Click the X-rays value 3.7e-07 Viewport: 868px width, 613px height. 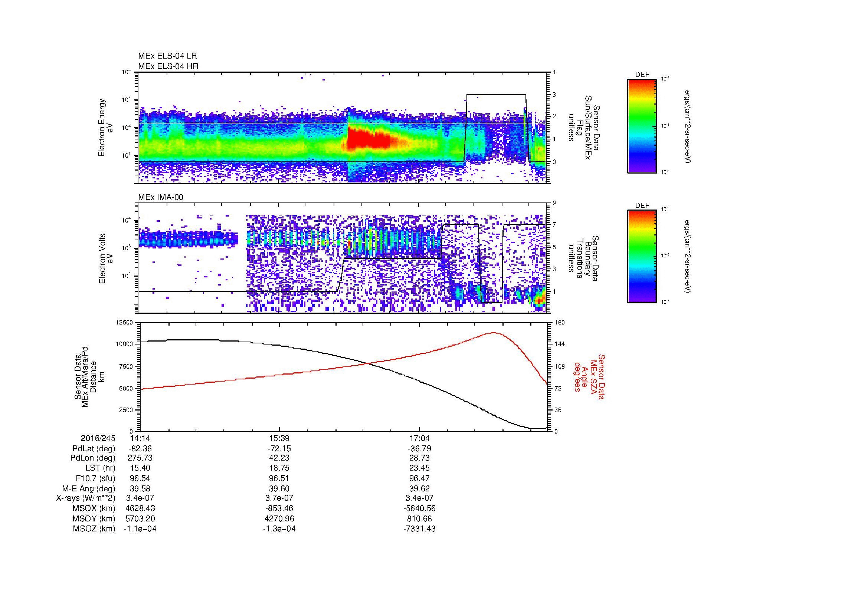279,498
